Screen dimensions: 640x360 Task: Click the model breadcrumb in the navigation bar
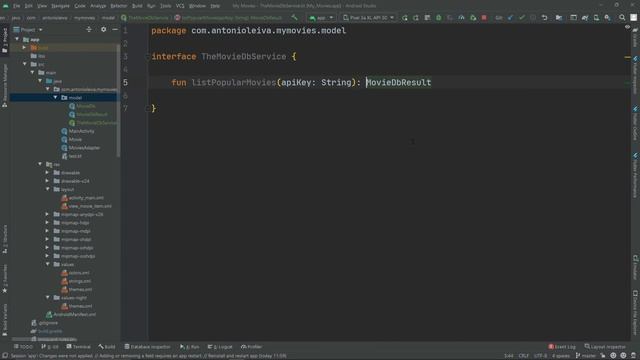pos(108,18)
